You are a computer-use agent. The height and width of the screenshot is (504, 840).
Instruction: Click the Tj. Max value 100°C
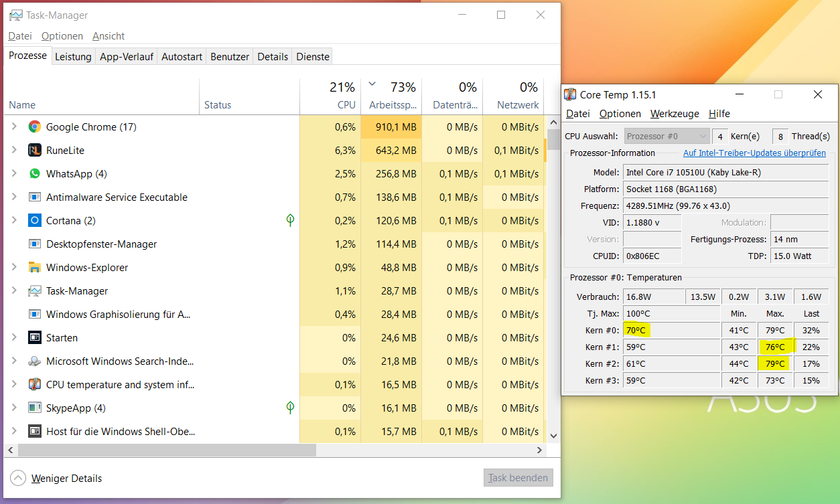pos(672,313)
